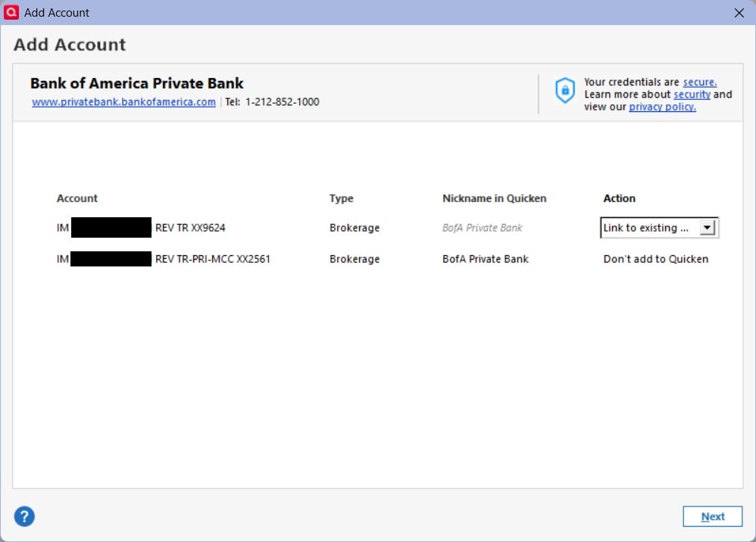Click the security shield lock icon
Viewport: 756px width, 542px height.
click(564, 90)
